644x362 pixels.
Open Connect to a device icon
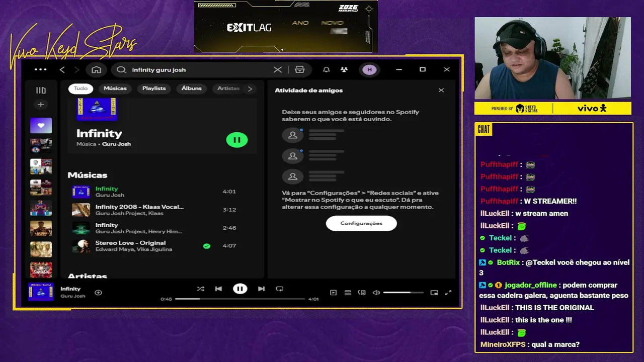[x=362, y=293]
